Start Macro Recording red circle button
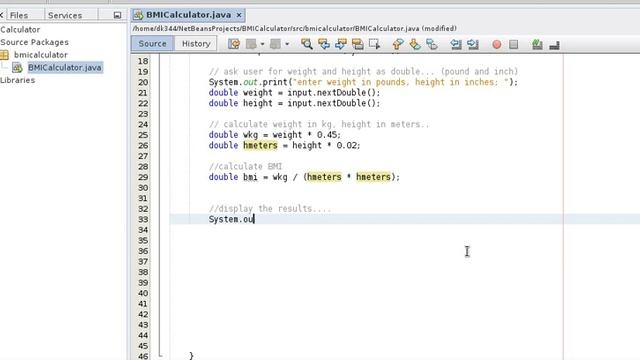The width and height of the screenshot is (640, 360). point(496,44)
